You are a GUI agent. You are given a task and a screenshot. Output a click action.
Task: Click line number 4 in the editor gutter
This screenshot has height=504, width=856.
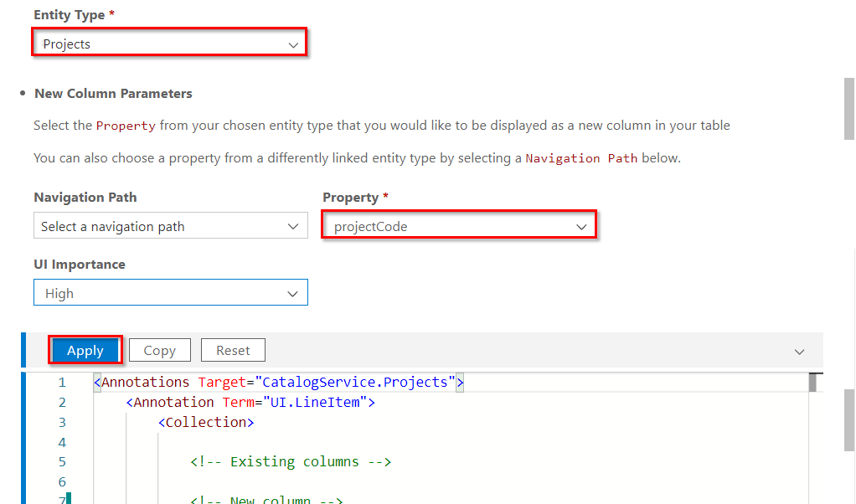coord(62,442)
